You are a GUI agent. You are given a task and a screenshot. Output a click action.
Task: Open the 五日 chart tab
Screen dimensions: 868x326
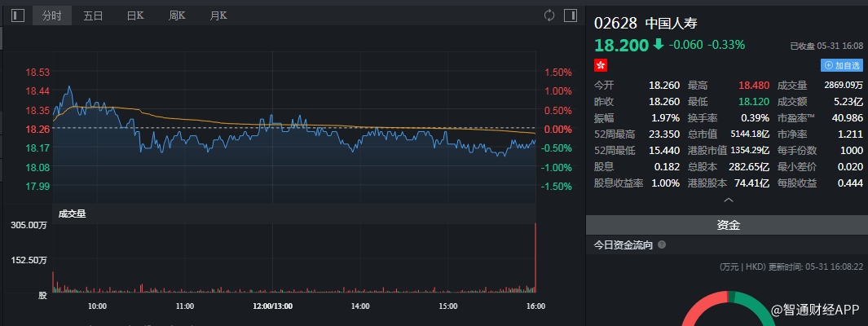tap(94, 15)
